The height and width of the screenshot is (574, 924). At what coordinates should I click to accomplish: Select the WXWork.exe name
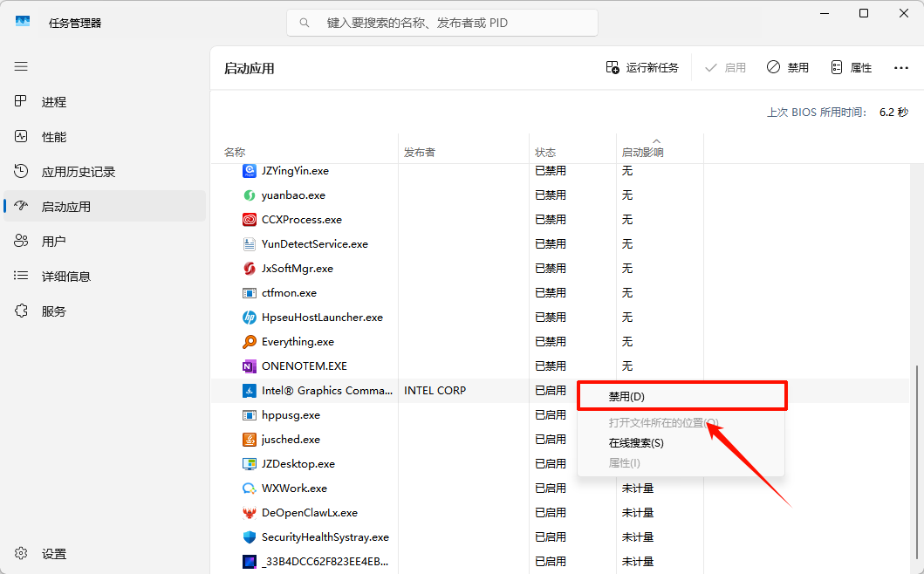click(294, 489)
